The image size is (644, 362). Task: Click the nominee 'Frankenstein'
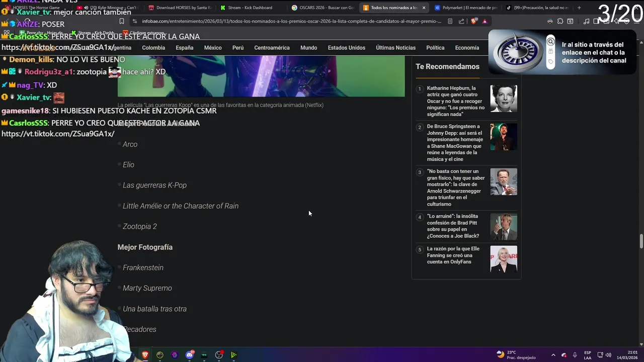point(143,268)
